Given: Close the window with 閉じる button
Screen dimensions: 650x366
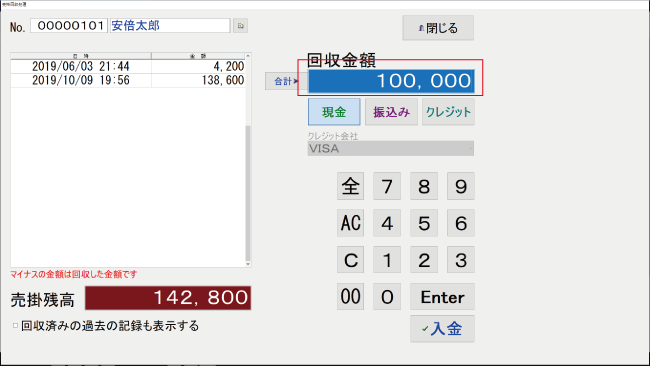Looking at the screenshot, I should click(438, 28).
